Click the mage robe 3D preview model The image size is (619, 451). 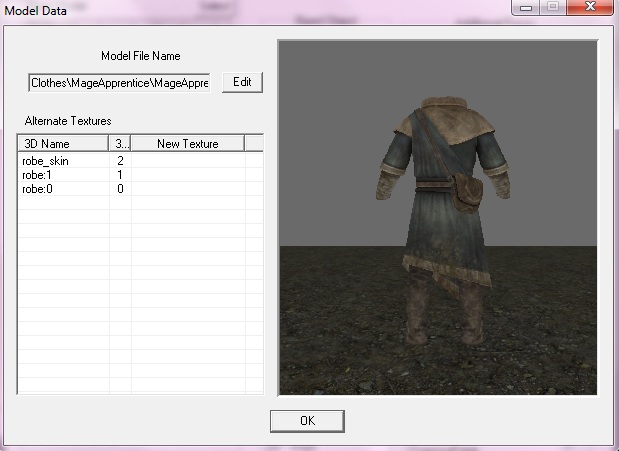point(442,221)
